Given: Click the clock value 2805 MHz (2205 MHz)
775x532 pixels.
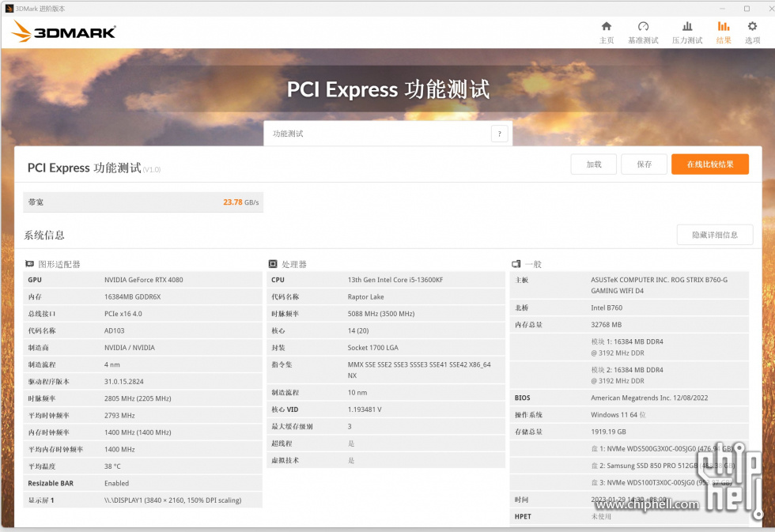Looking at the screenshot, I should point(138,398).
